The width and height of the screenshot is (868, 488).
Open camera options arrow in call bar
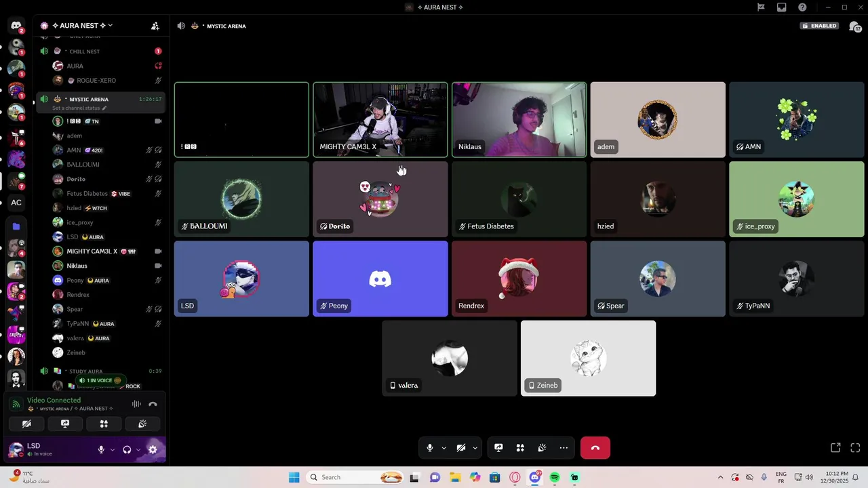475,448
